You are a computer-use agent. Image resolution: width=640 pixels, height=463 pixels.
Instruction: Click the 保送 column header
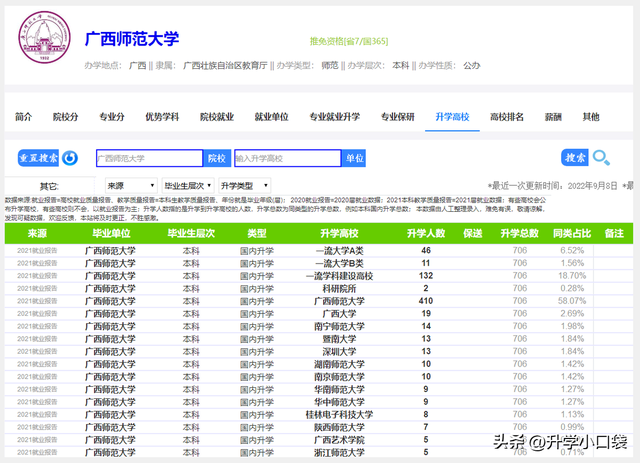[473, 233]
